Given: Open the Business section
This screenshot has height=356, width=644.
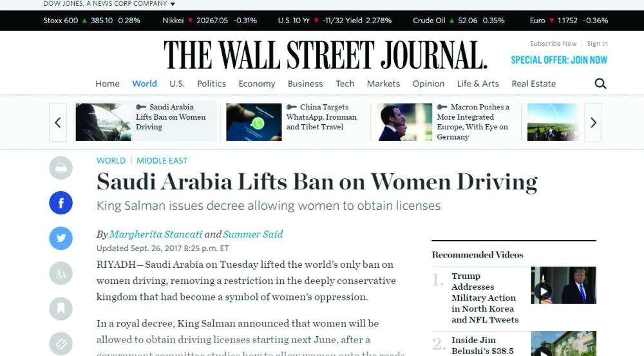Looking at the screenshot, I should [x=305, y=84].
